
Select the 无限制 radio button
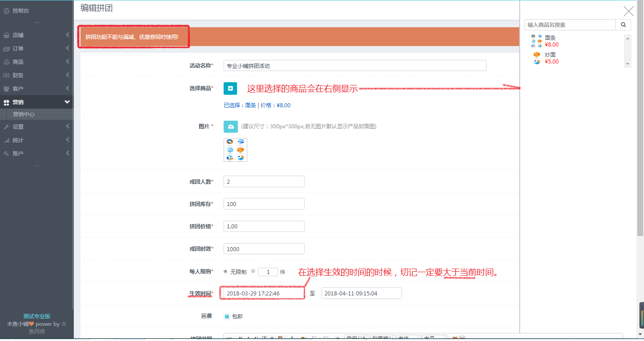coord(225,271)
